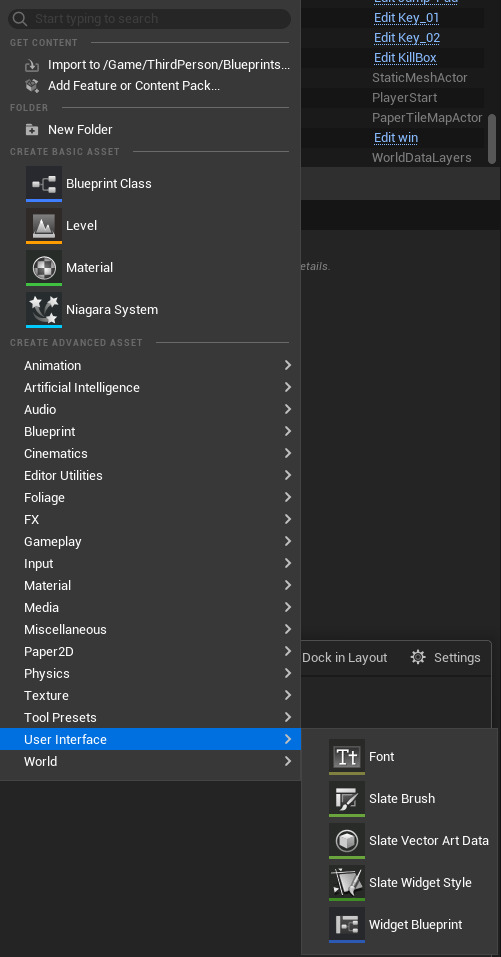501x957 pixels.
Task: Open the Texture category
Action: click(x=150, y=695)
